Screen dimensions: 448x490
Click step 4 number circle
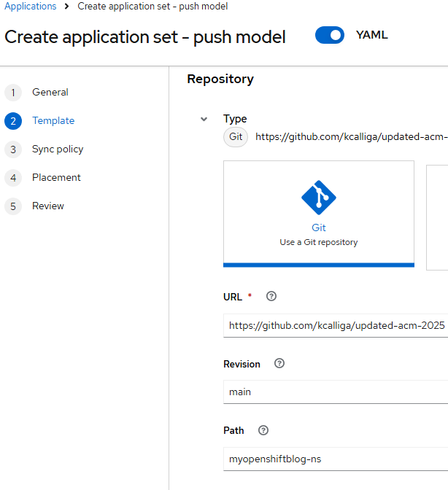[13, 178]
